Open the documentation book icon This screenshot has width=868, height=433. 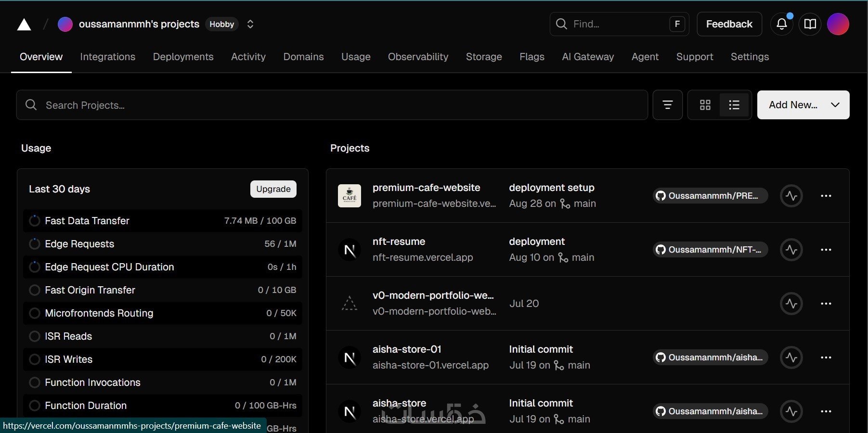pos(810,24)
